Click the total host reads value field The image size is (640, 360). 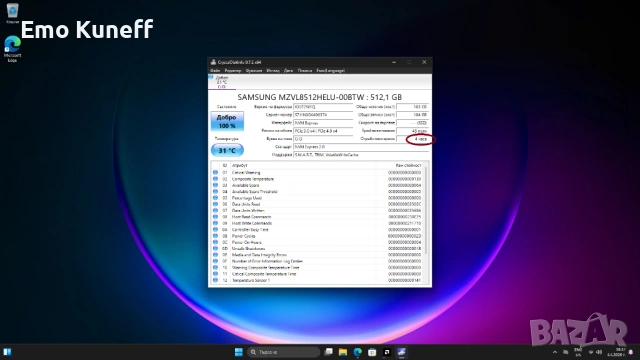(x=412, y=107)
